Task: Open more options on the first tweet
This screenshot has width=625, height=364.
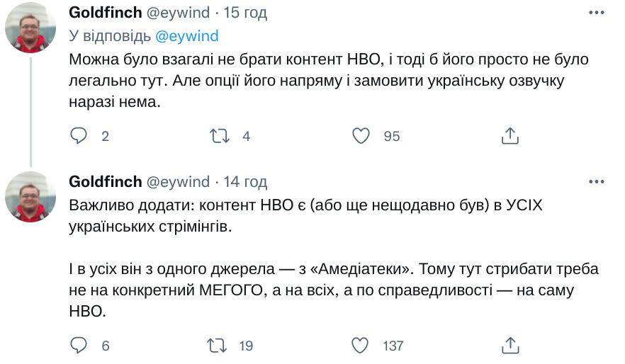Action: 597,13
